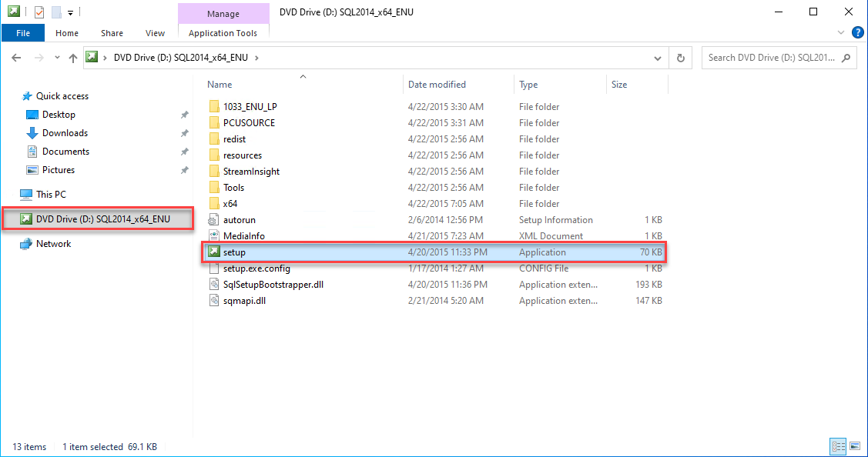The image size is (868, 457).
Task: Switch to Large icons view in status bar
Action: tap(855, 446)
